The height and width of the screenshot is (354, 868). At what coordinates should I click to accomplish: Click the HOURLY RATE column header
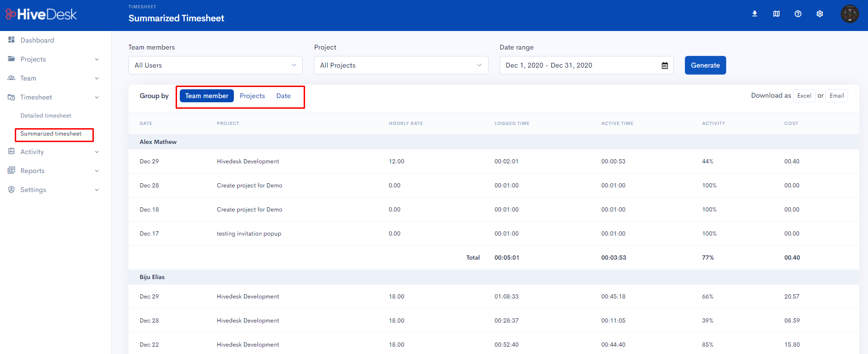tap(406, 124)
